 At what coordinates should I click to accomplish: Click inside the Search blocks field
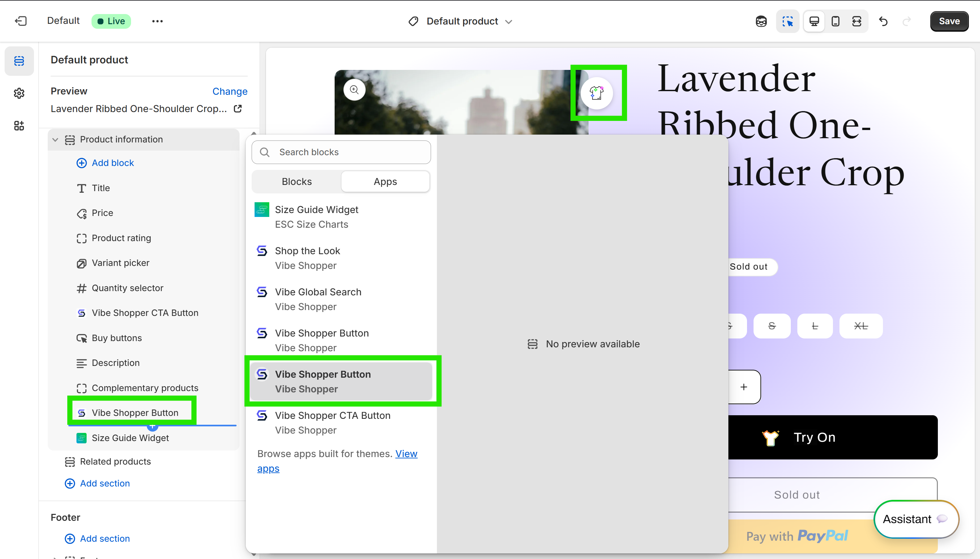[341, 152]
